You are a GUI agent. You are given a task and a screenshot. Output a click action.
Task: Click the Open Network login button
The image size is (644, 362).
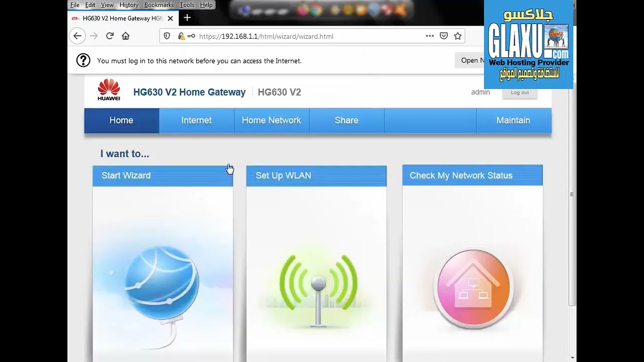click(x=469, y=60)
